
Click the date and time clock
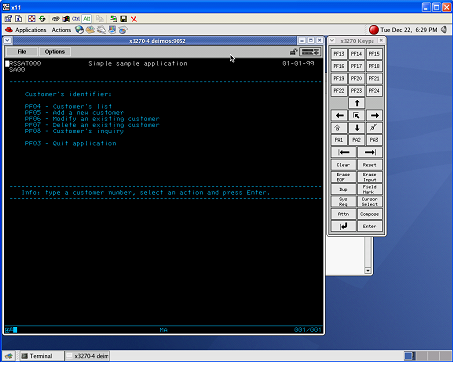(x=409, y=30)
